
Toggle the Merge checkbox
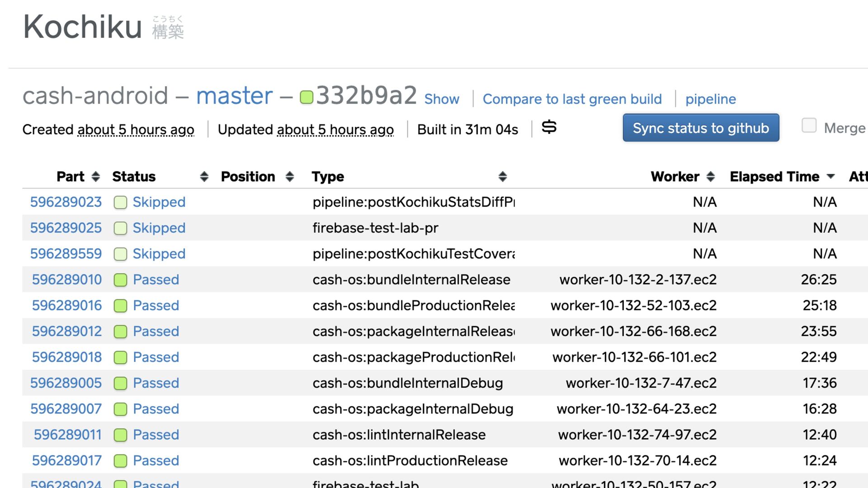(809, 126)
